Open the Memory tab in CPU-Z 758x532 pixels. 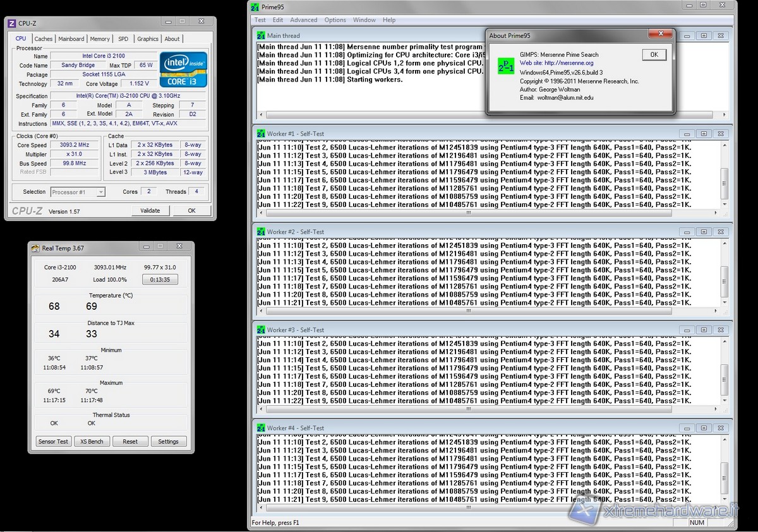(100, 38)
